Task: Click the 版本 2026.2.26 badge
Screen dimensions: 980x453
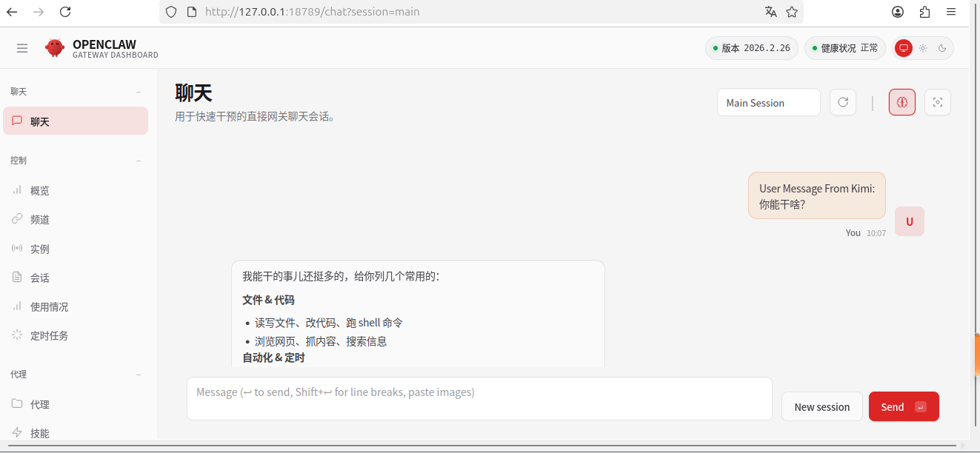Action: pos(752,48)
